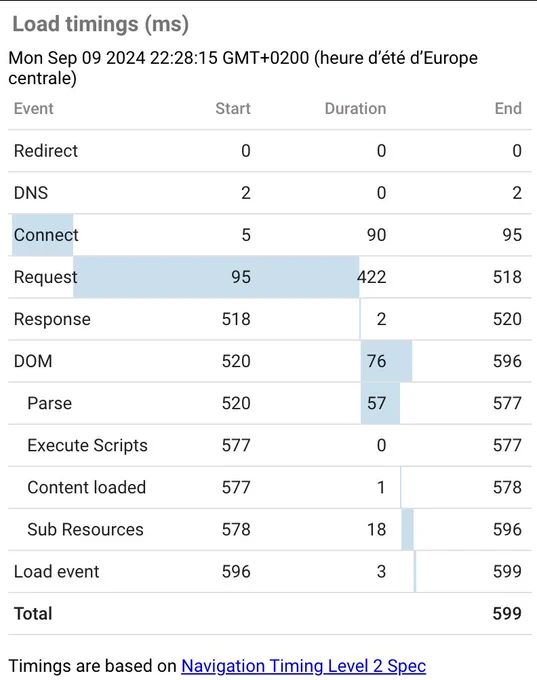This screenshot has height=680, width=537.
Task: Select the Execute Scripts row label
Action: (x=87, y=445)
